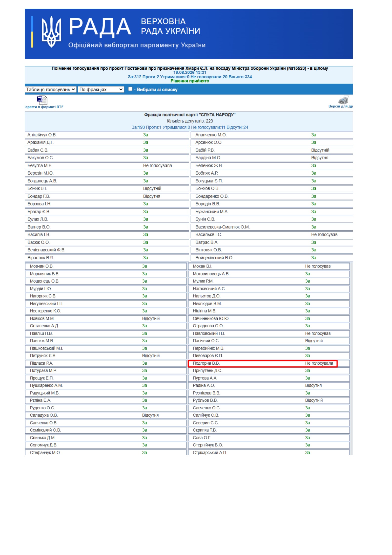This screenshot has height=555, width=392.
Task: Click 'Офіційний вебпортал парламенту України' subtitle
Action: tap(137, 45)
